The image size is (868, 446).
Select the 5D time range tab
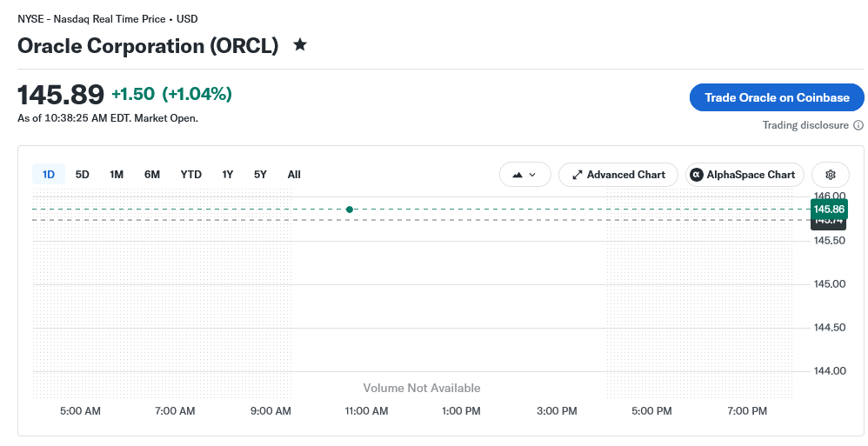tap(82, 175)
